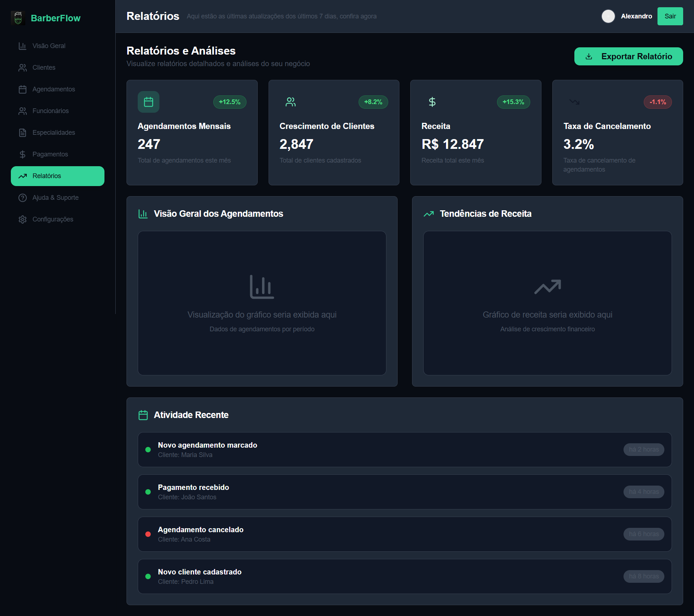Open Alexandro's profile avatar
Viewport: 694px width, 616px height.
[609, 16]
